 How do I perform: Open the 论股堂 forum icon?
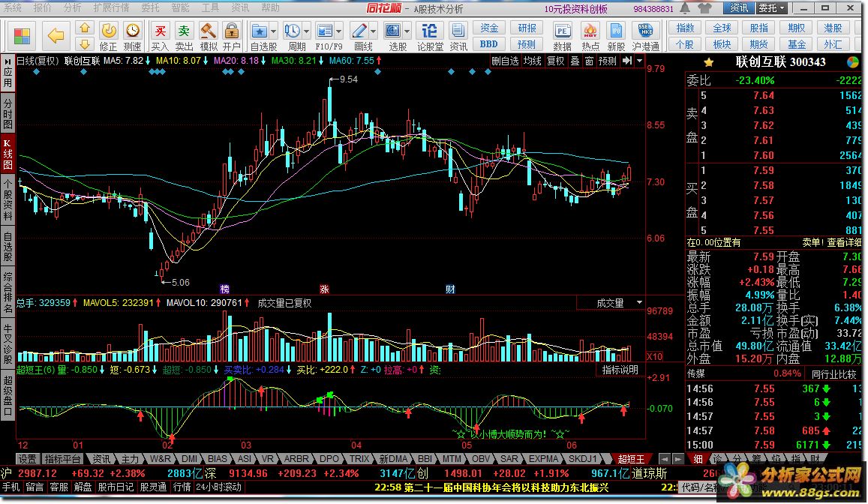429,31
